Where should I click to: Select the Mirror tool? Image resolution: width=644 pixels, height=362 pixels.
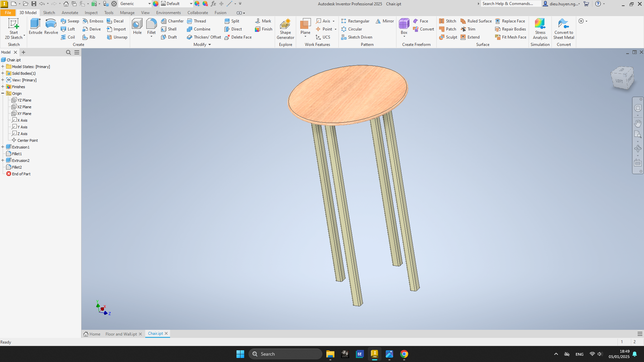[x=385, y=21]
